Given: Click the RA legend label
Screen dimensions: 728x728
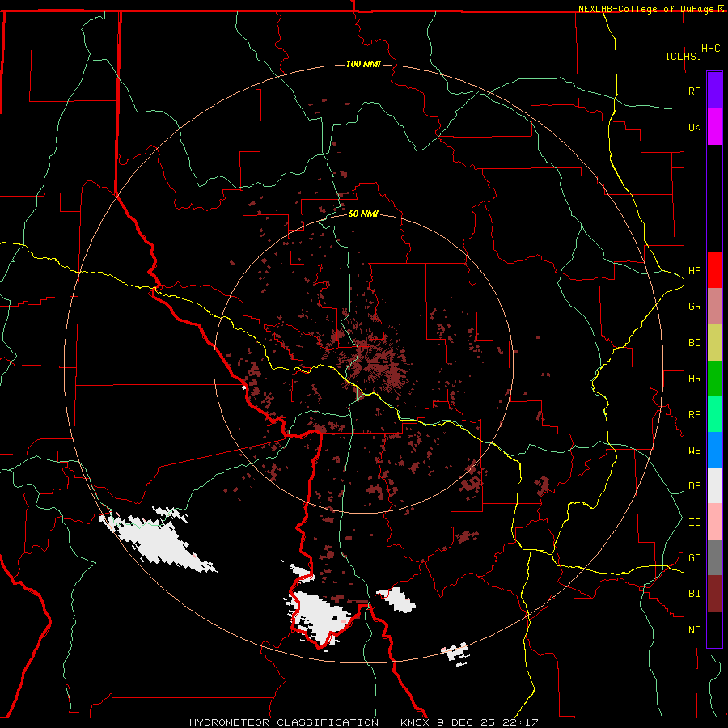Looking at the screenshot, I should coord(695,415).
